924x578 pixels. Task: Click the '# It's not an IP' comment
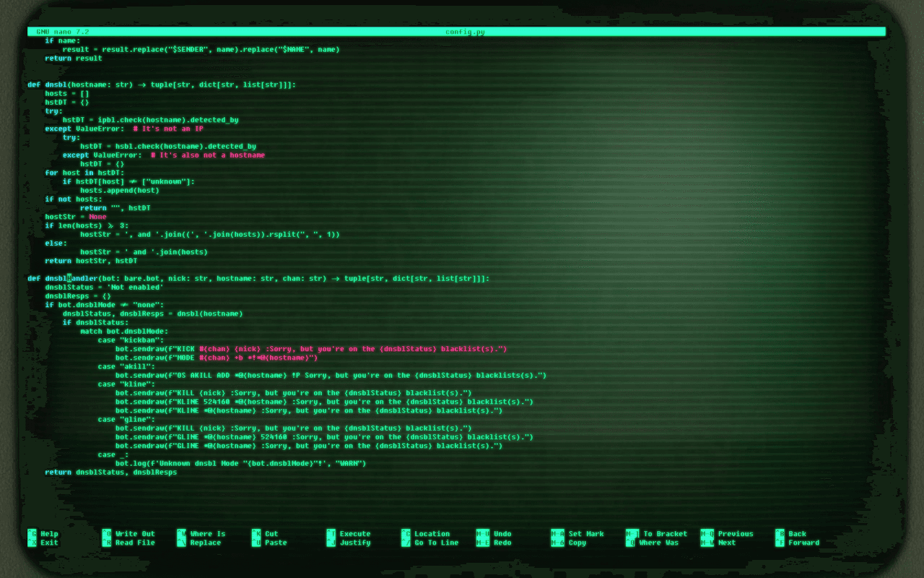[x=167, y=129]
